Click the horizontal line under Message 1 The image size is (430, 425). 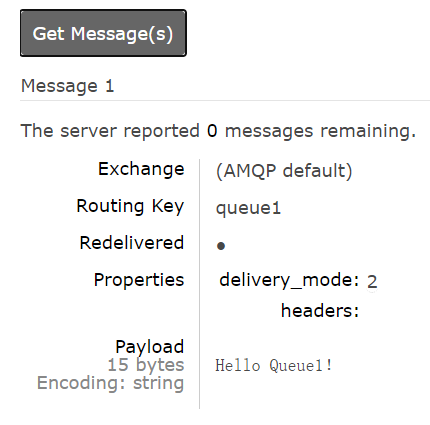coord(225,100)
